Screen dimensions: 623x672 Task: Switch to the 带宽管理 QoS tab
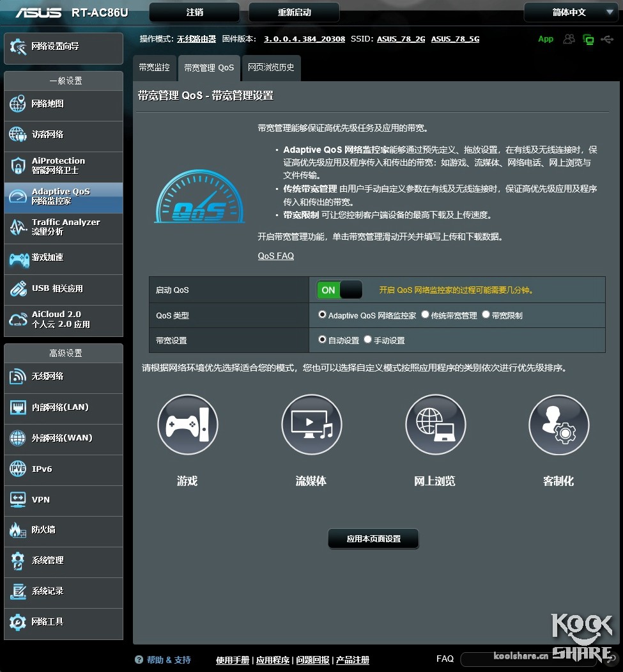[209, 68]
